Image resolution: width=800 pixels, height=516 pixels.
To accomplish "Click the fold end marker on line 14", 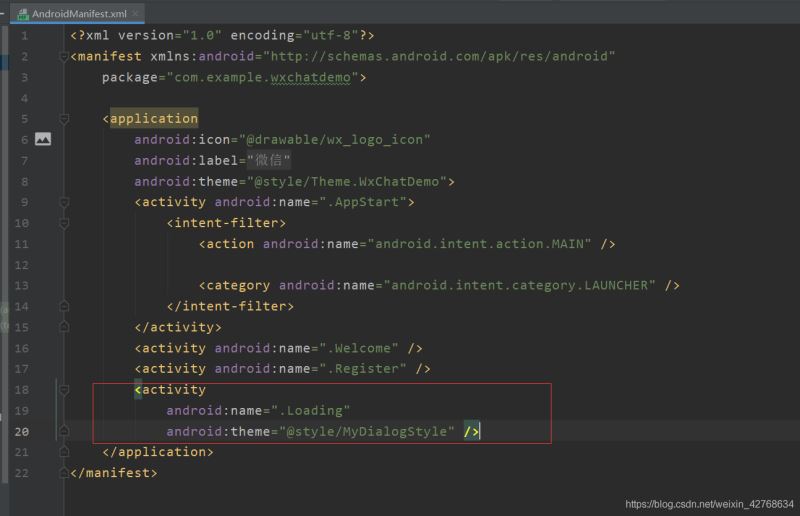I will (64, 306).
